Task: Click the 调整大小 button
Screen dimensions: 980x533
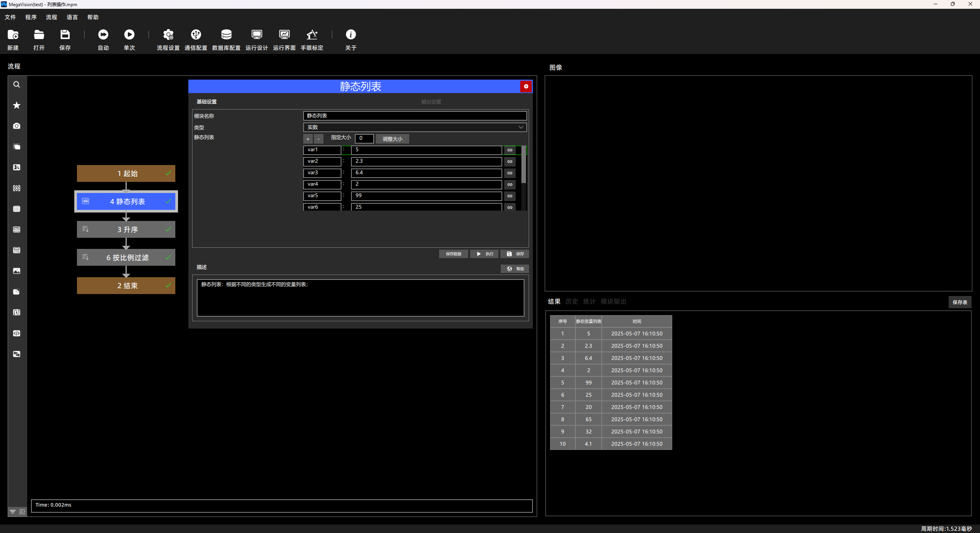Action: (x=392, y=139)
